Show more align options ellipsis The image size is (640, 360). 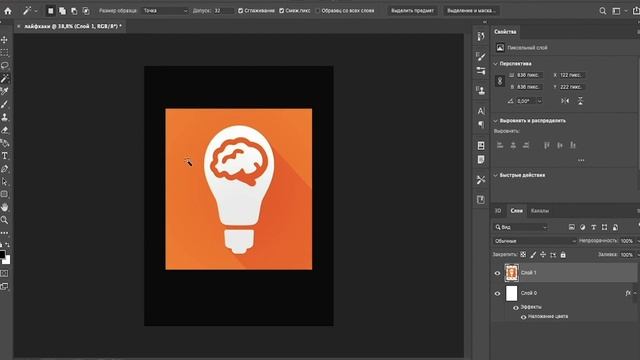581,160
